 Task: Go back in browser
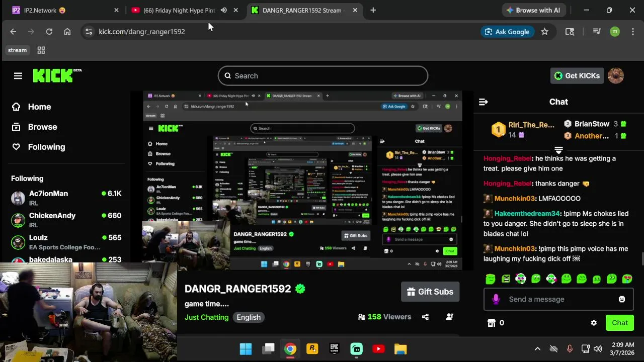click(x=13, y=32)
